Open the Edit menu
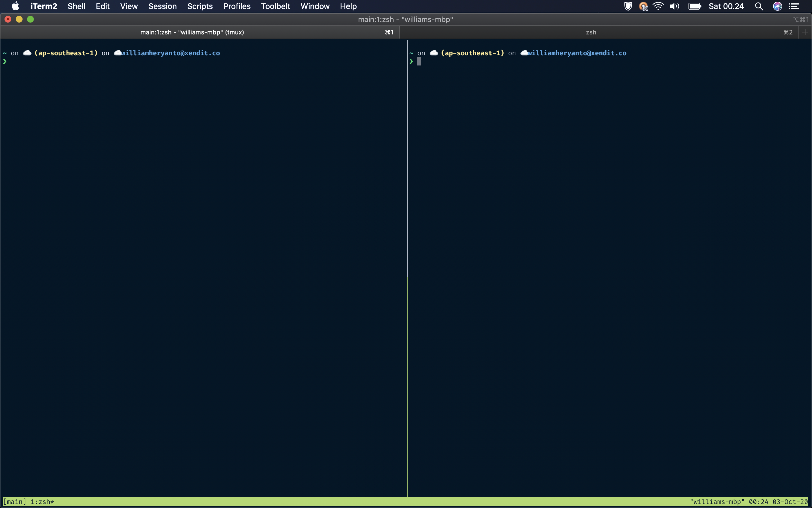812x508 pixels. 103,6
